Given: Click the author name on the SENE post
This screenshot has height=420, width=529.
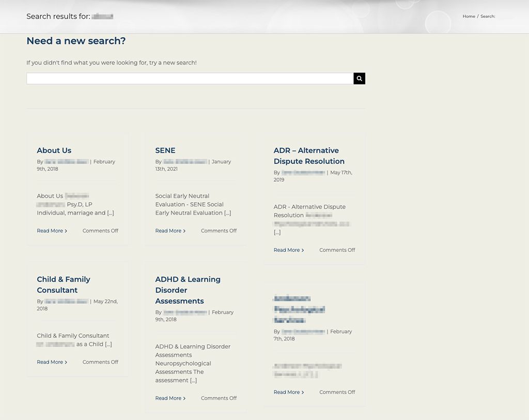Looking at the screenshot, I should [x=185, y=162].
